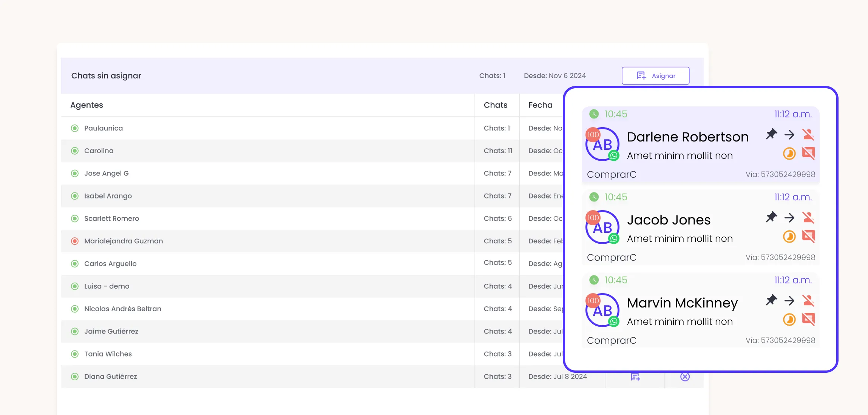
Task: Click unassign user icon on Jacob Jones card
Action: click(x=808, y=218)
